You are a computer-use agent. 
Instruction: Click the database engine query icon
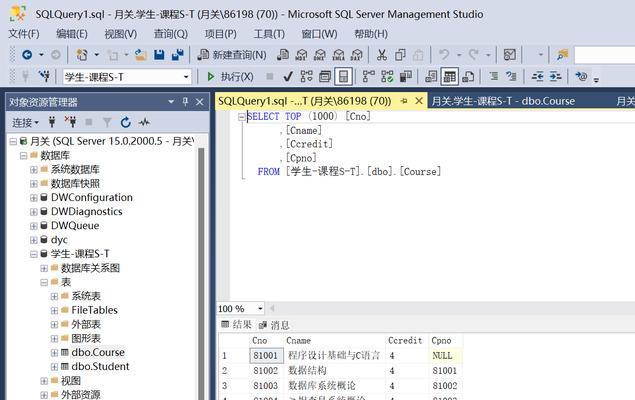[x=283, y=55]
